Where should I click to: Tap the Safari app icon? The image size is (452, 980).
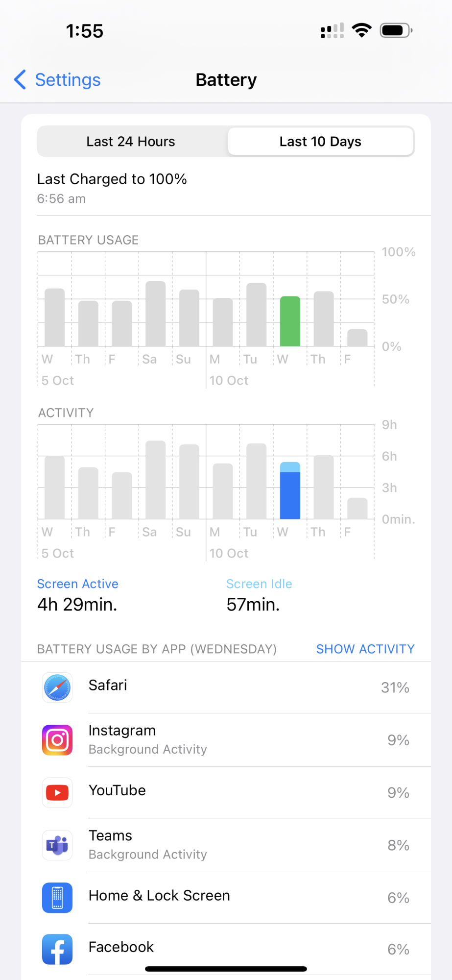57,687
